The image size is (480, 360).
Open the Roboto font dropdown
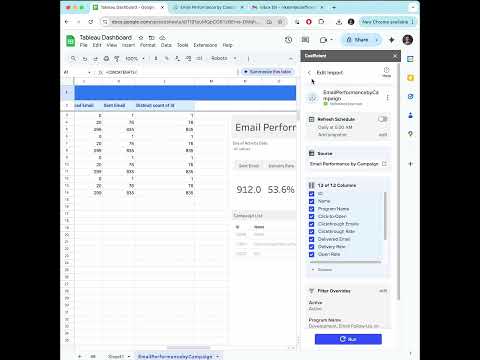coord(223,58)
